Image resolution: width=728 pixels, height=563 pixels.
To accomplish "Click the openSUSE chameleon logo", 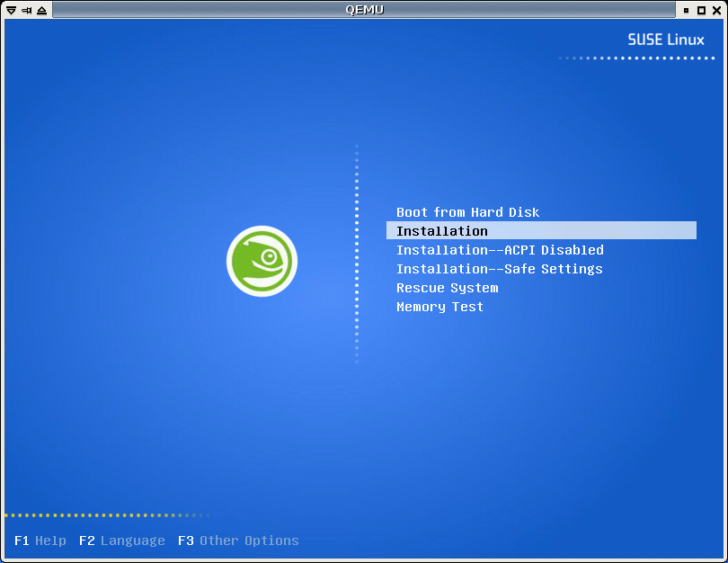I will click(x=262, y=261).
